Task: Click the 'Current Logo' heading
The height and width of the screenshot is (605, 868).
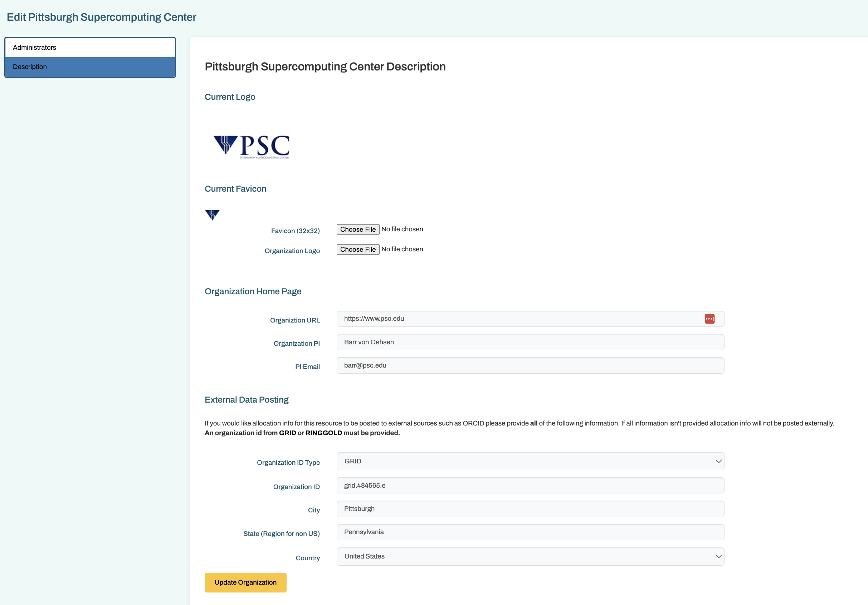Action: tap(230, 97)
